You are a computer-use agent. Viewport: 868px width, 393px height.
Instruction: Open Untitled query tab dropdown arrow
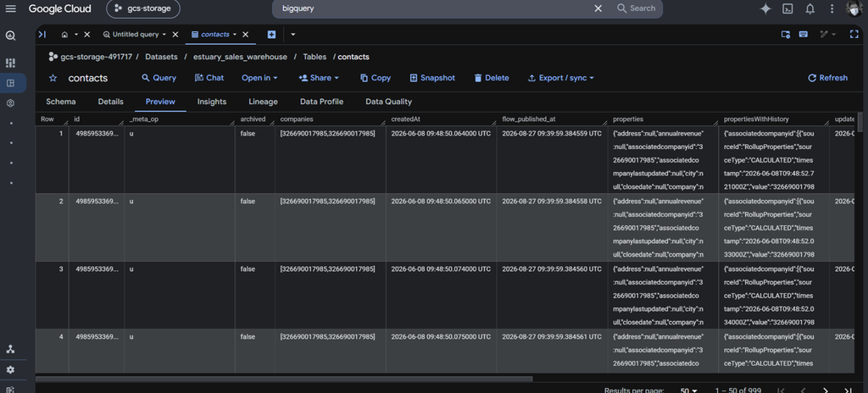tap(164, 35)
